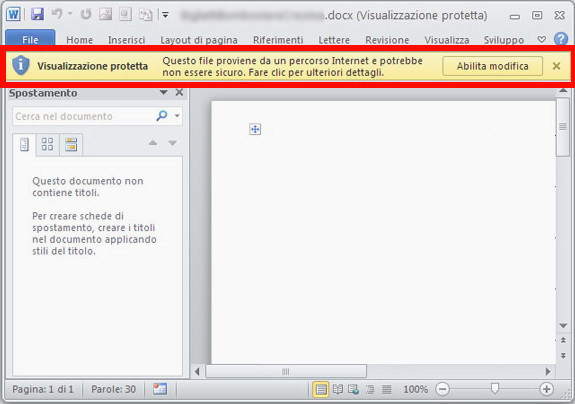The width and height of the screenshot is (575, 404).
Task: Click the next result down arrow
Action: coord(172,143)
